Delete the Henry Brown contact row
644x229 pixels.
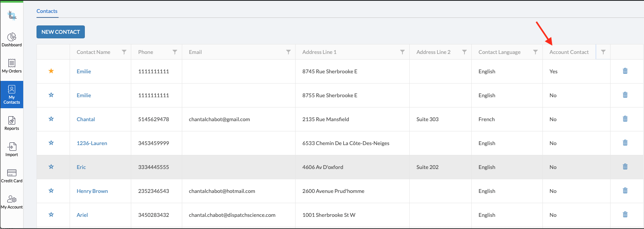pos(625,191)
